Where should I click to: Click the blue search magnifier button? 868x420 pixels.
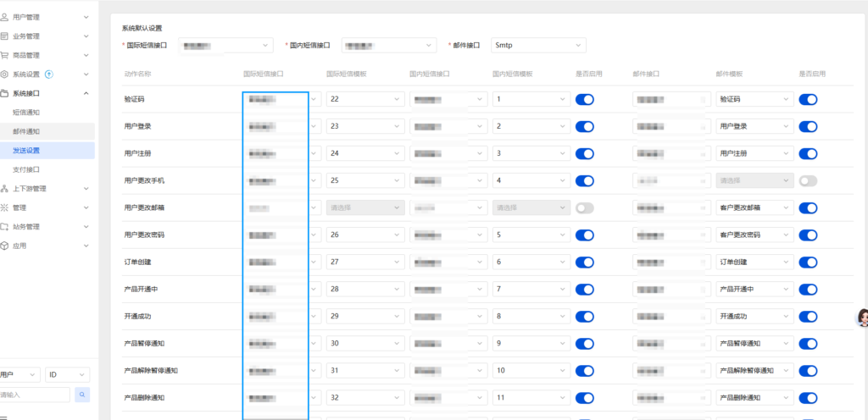click(x=82, y=395)
